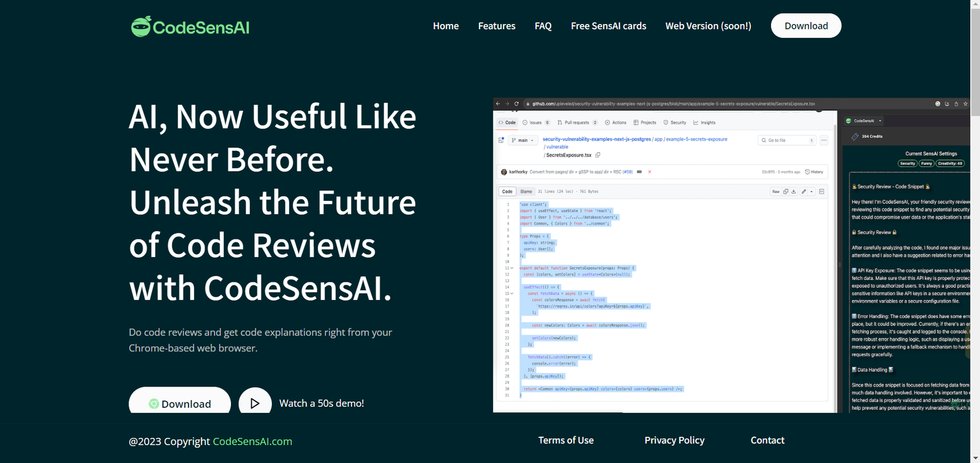Open the Privacy Policy link
The width and height of the screenshot is (980, 463).
[x=674, y=440]
